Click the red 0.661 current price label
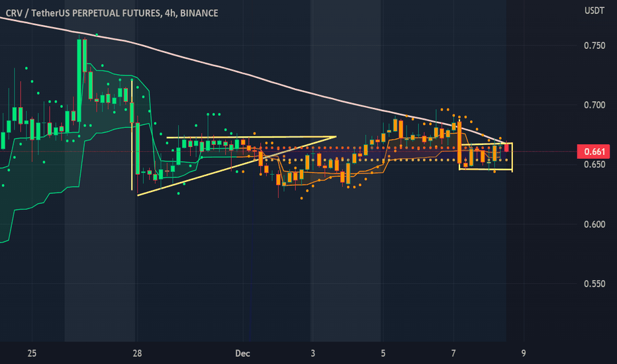This screenshot has width=617, height=364. tap(593, 152)
